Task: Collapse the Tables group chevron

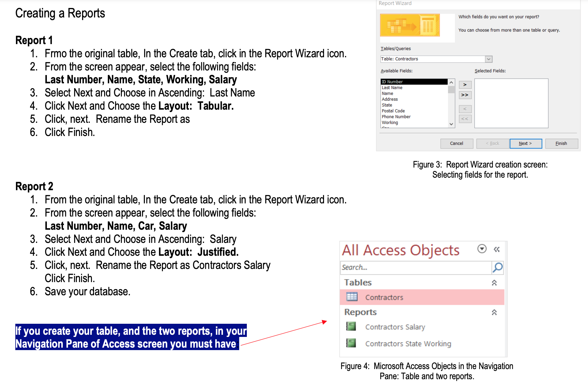Action: tap(495, 282)
